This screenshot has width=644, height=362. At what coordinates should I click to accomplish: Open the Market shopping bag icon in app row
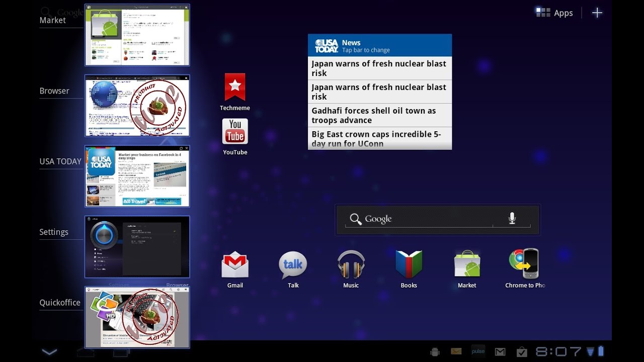tap(467, 264)
